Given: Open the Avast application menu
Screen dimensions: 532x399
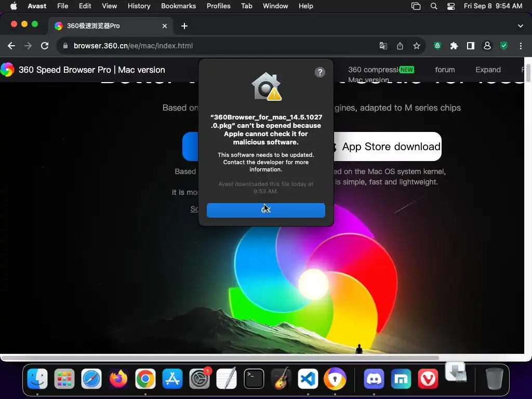Looking at the screenshot, I should click(37, 6).
